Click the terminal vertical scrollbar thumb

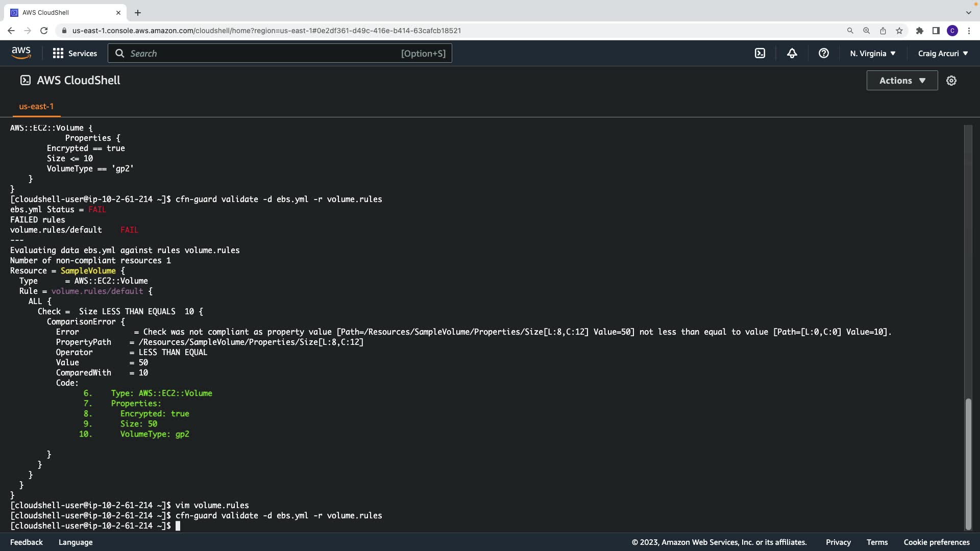(968, 464)
